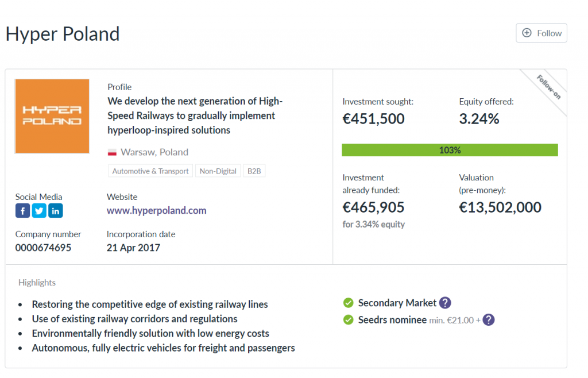Click the Seedrs nominee green checkmark icon
Screen dimensions: 588x378
point(348,319)
